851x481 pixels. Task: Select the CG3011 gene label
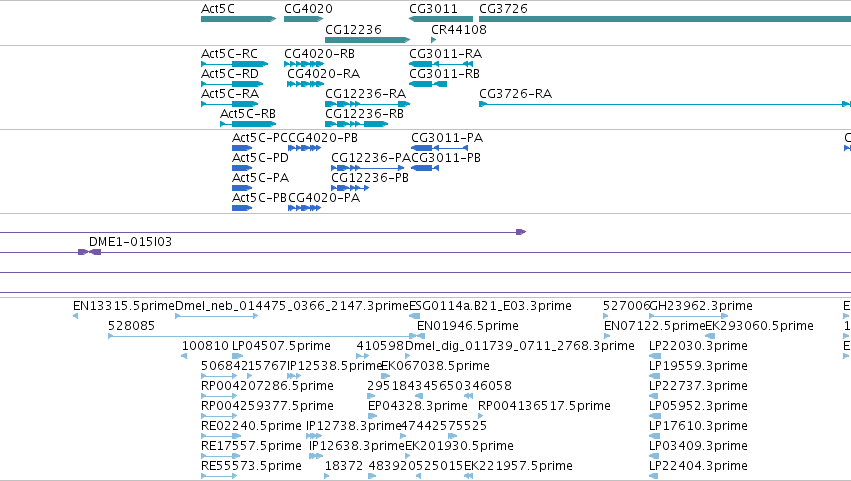(433, 9)
